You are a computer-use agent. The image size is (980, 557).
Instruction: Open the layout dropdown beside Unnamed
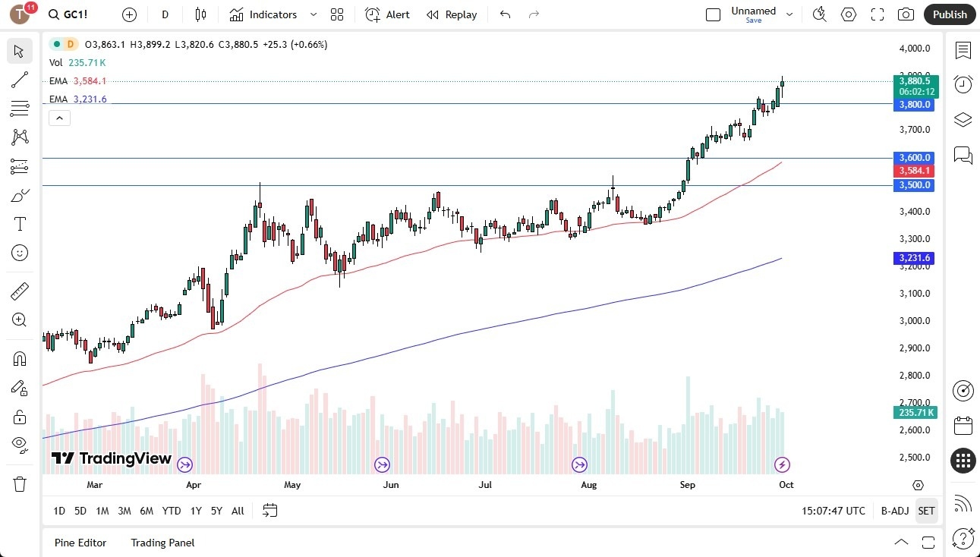click(789, 13)
